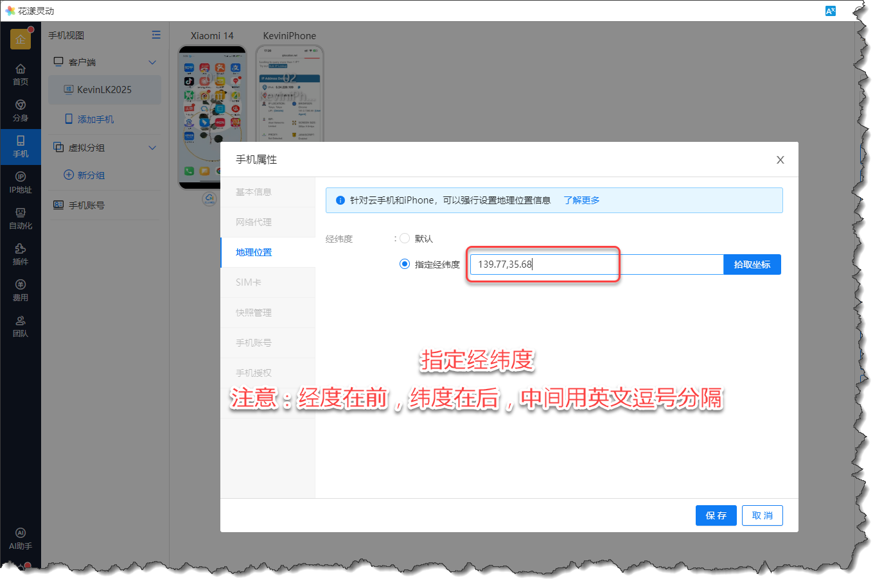Select the 指定经纬度 radio option
882x588 pixels.
(405, 264)
